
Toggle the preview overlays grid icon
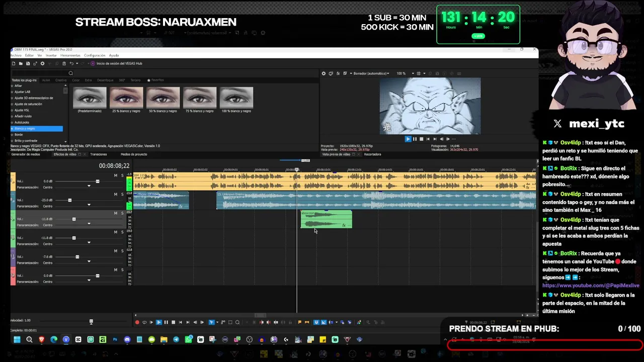tap(419, 73)
